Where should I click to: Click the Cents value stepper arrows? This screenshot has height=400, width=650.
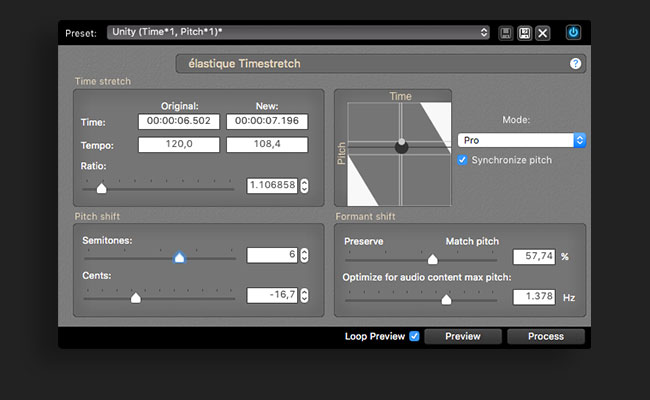[x=304, y=295]
